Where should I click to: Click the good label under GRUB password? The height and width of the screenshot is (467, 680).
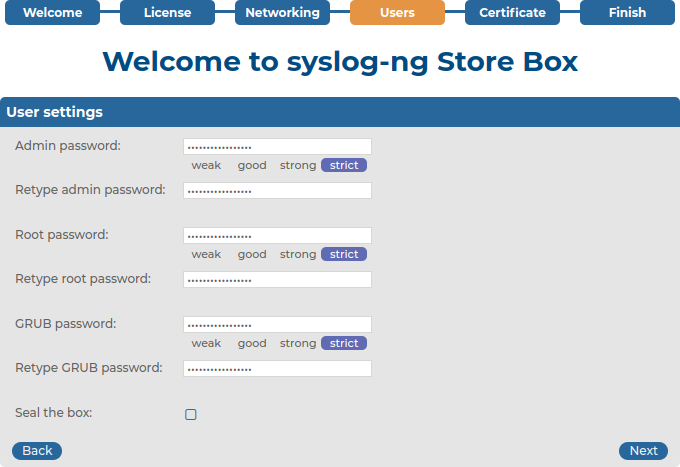[252, 343]
